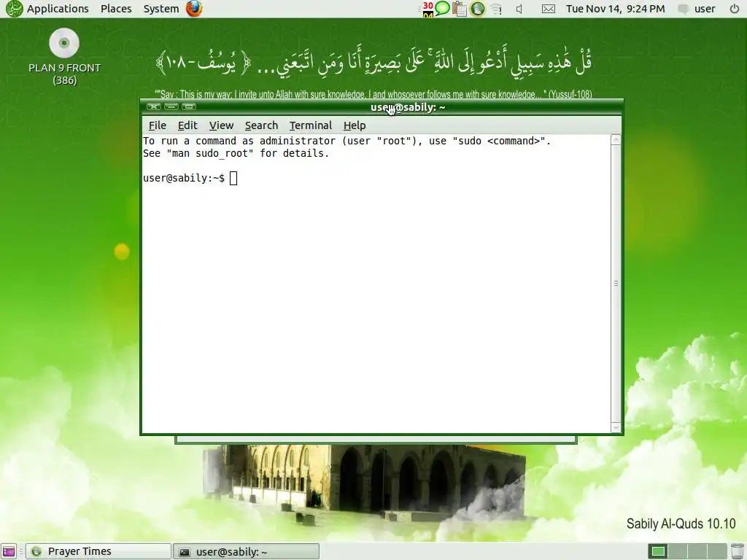Select user@sabily terminal taskbar button
Viewport: 747px width, 560px height.
[246, 551]
